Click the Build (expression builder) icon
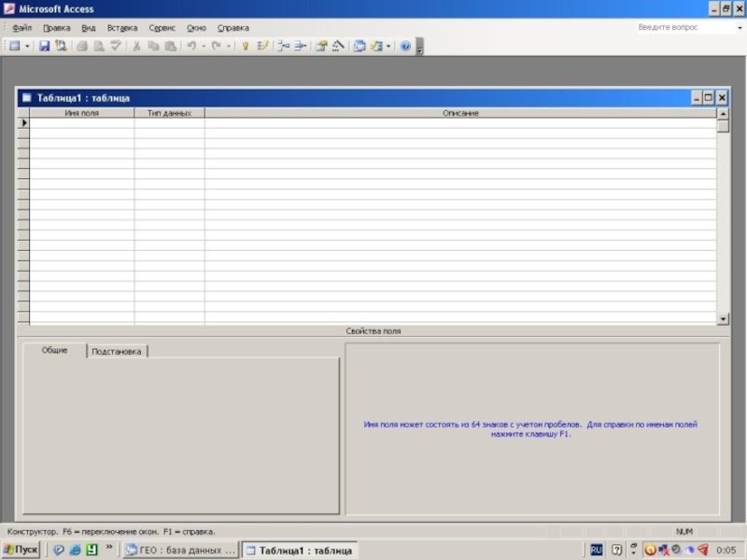This screenshot has height=560, width=747. pos(338,46)
